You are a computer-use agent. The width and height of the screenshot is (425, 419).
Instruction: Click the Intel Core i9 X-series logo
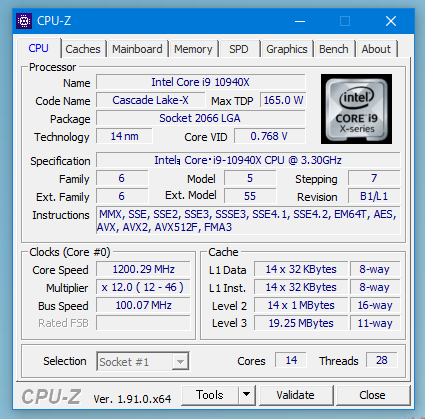356,109
